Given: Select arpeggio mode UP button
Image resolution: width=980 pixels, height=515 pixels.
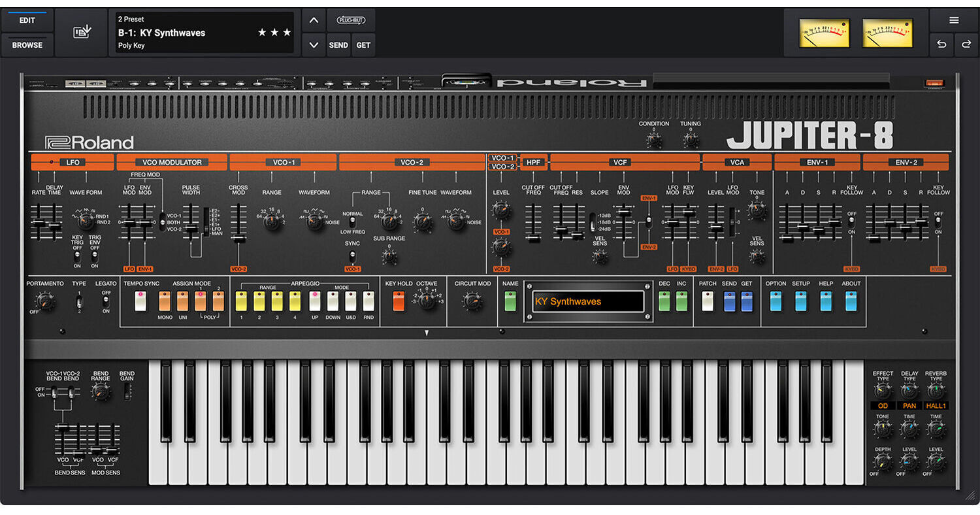Looking at the screenshot, I should point(315,301).
